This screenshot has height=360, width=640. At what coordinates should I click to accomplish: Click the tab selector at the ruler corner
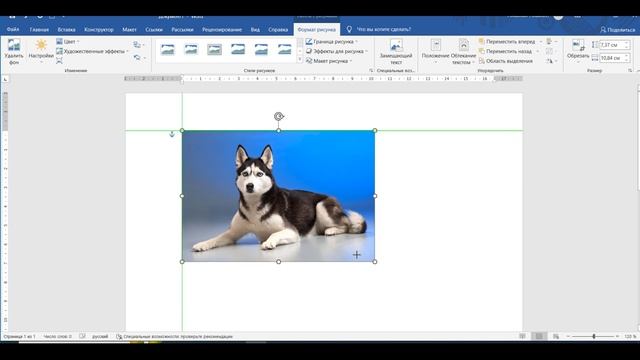(x=5, y=80)
